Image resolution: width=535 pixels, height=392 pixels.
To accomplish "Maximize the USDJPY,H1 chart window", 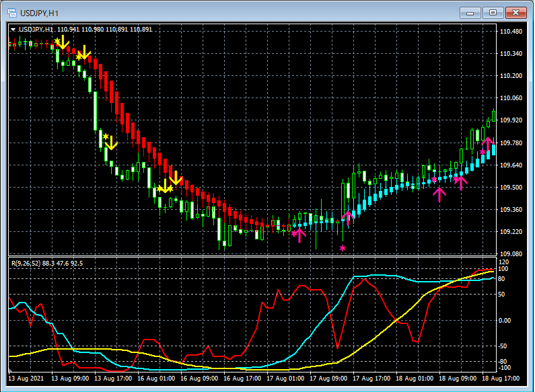I will click(x=493, y=12).
